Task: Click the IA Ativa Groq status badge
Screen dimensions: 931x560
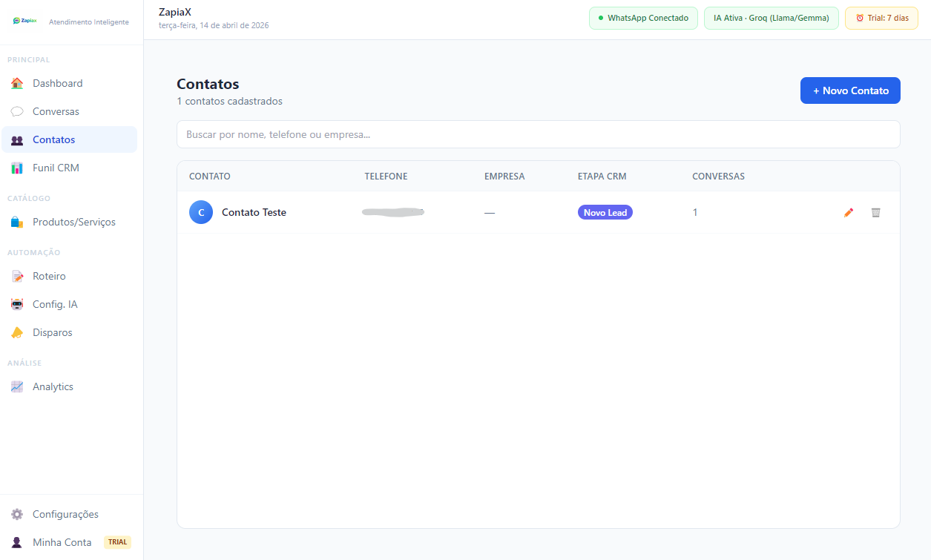Action: 771,18
